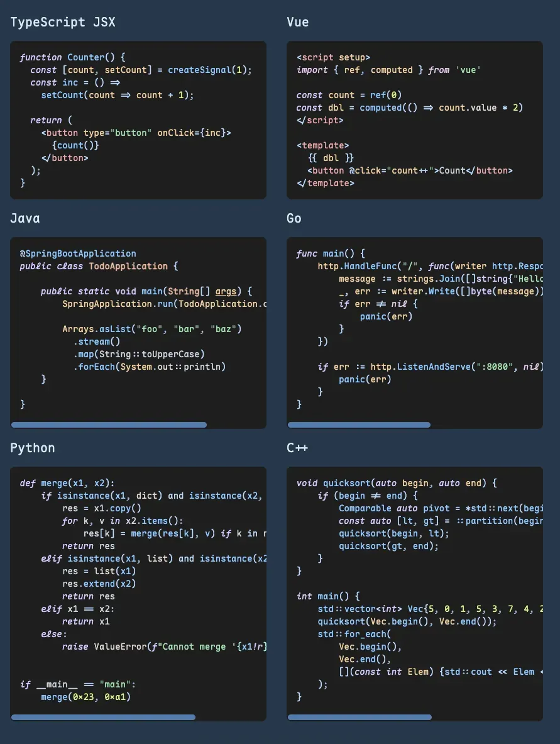This screenshot has height=744, width=560.
Task: Click the 'def merge(x1, x2)' line
Action: click(67, 483)
